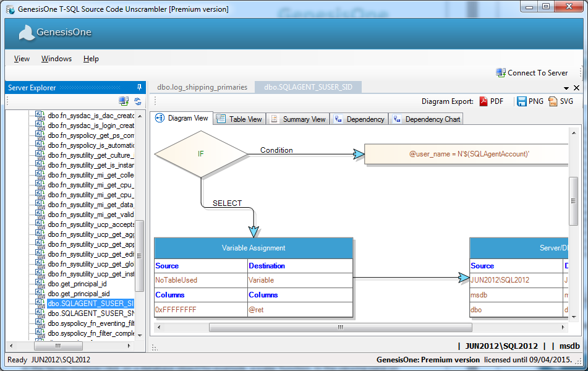588x371 pixels.
Task: Export the diagram as SVG
Action: click(x=561, y=101)
